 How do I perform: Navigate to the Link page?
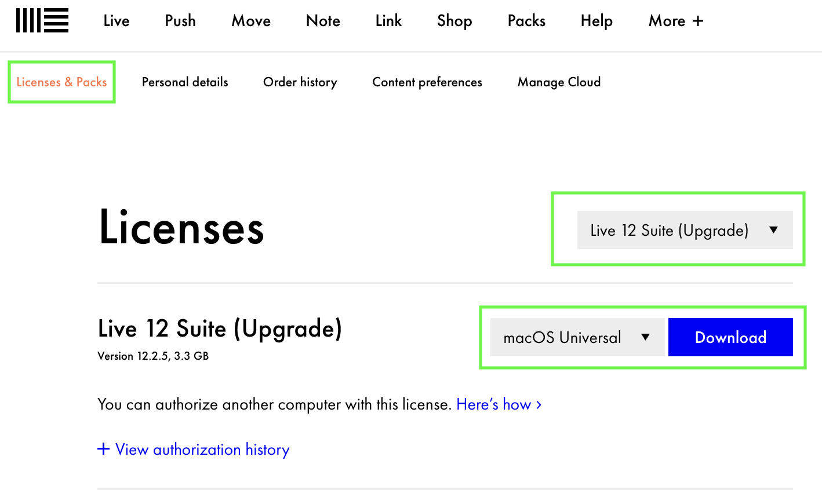[388, 21]
